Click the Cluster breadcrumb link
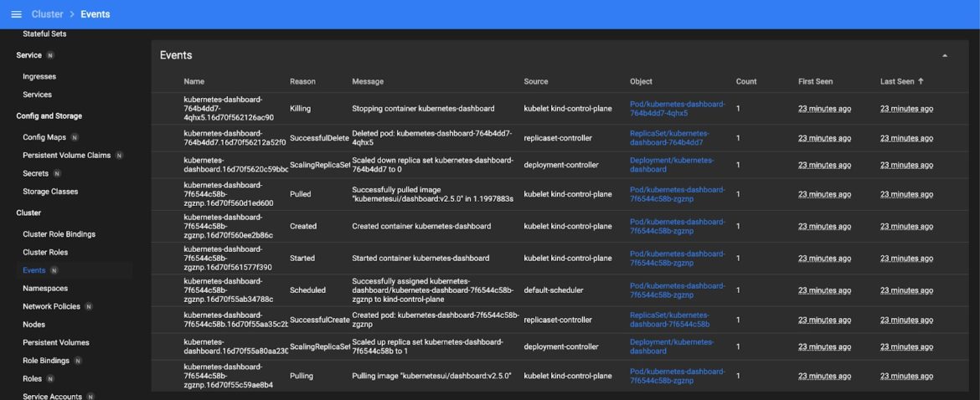The height and width of the screenshot is (400, 980). pyautogui.click(x=47, y=13)
